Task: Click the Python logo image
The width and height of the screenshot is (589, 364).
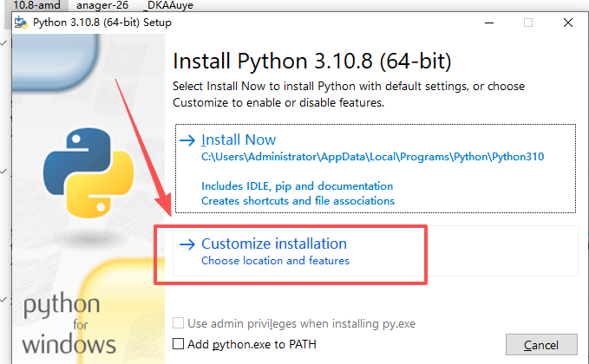Action: point(88,172)
